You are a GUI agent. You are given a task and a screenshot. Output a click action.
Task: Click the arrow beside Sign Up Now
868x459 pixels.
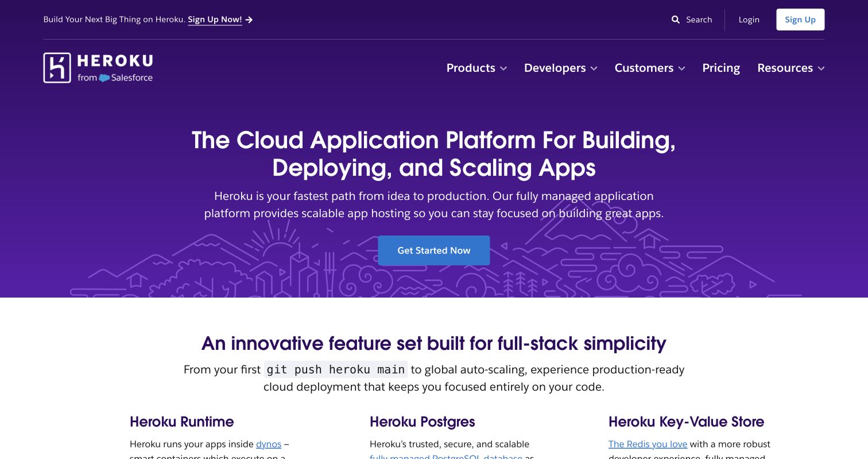tap(249, 20)
